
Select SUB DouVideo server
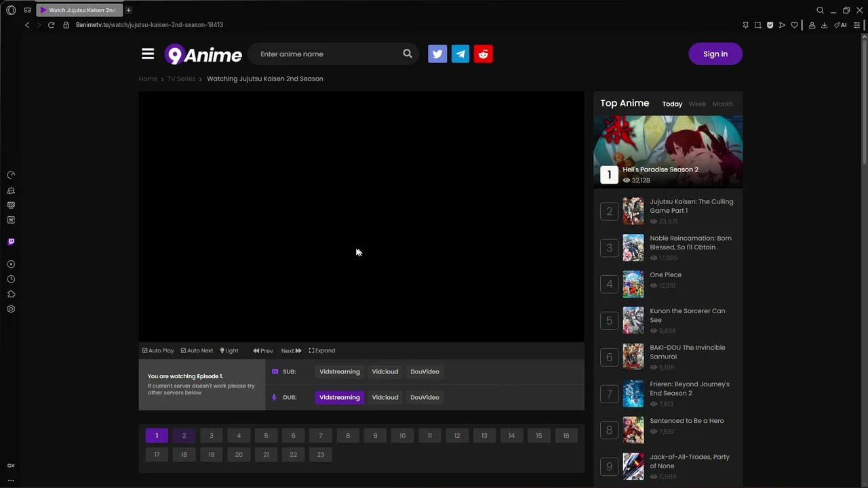click(425, 371)
